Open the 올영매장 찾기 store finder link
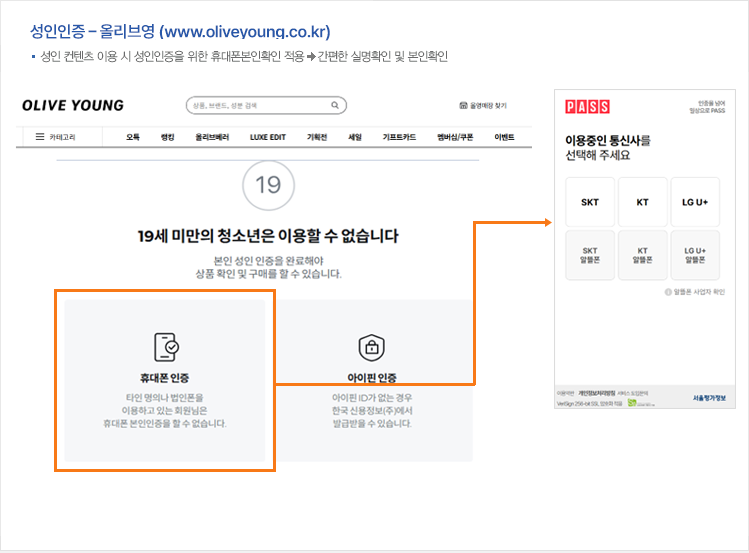The width and height of the screenshot is (749, 553). [483, 105]
